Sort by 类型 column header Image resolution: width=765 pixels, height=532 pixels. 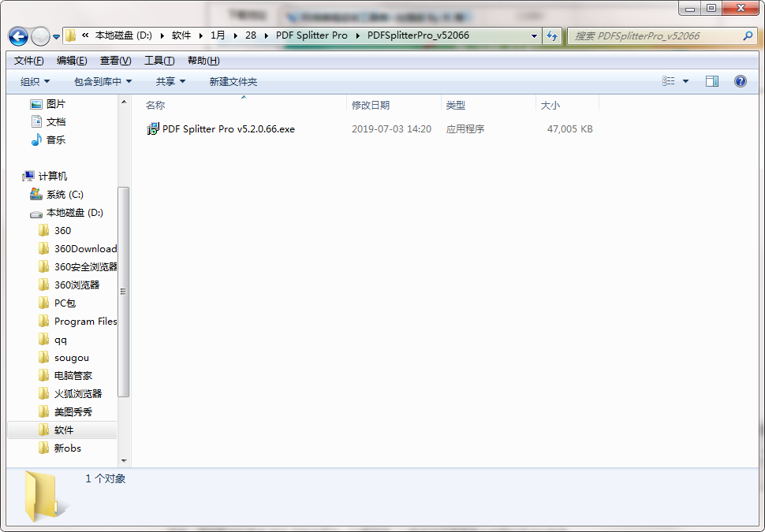click(x=488, y=105)
